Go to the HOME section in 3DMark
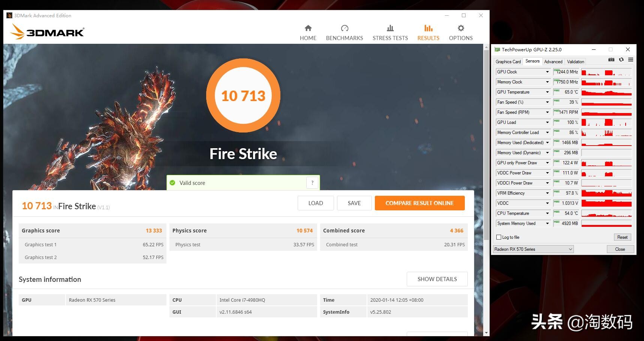The width and height of the screenshot is (644, 341). pos(308,33)
